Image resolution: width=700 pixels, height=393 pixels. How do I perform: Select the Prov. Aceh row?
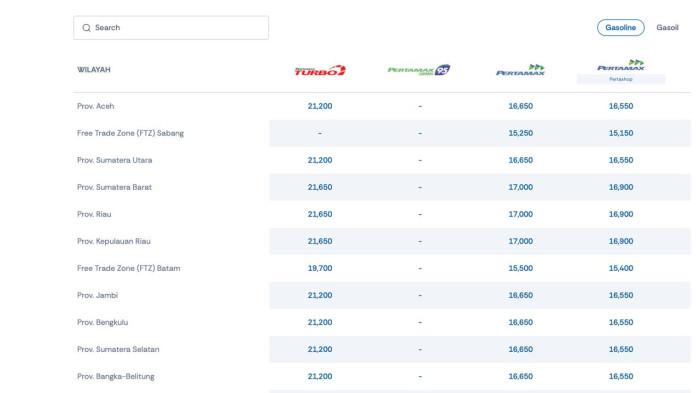click(382, 106)
